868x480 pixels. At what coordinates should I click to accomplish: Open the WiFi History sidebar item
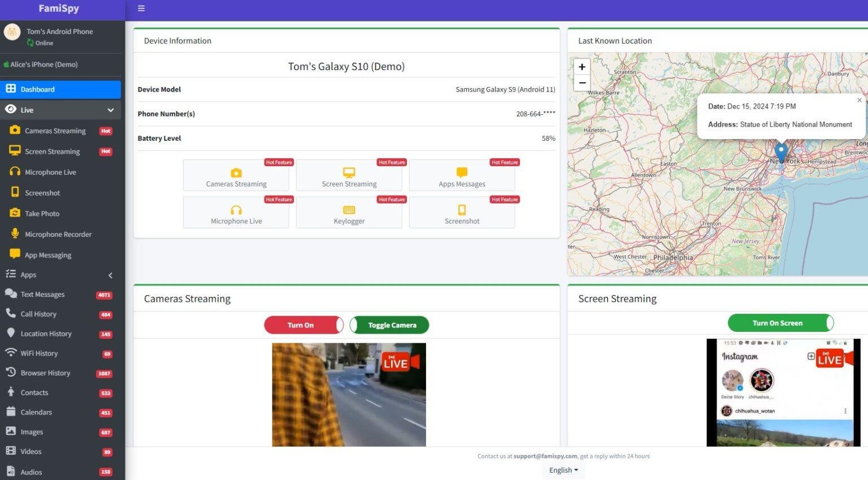39,353
